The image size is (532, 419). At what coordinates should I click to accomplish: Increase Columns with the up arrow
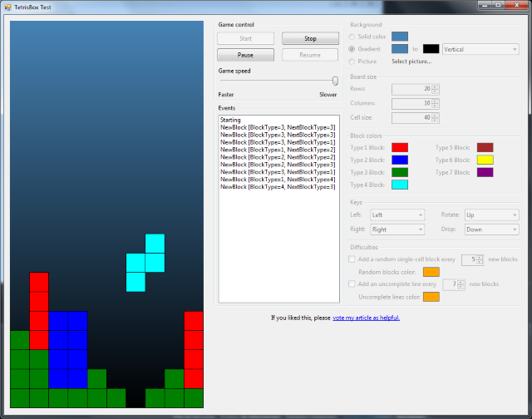pos(435,101)
